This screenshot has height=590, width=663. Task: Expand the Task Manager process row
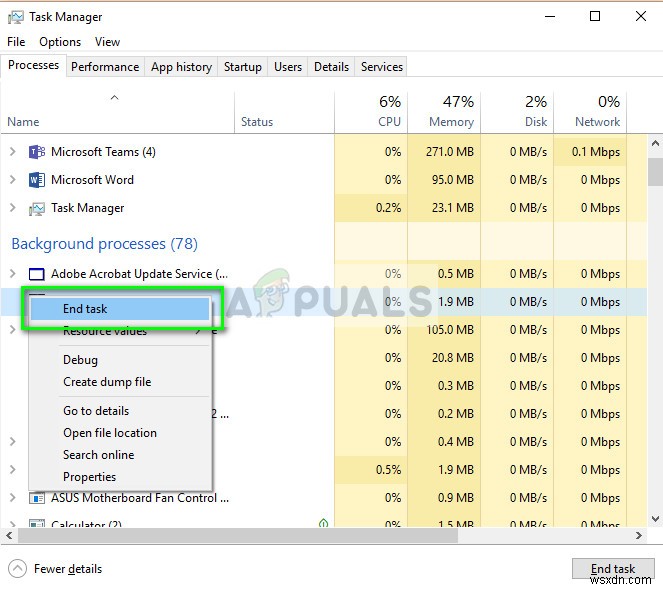tap(13, 208)
